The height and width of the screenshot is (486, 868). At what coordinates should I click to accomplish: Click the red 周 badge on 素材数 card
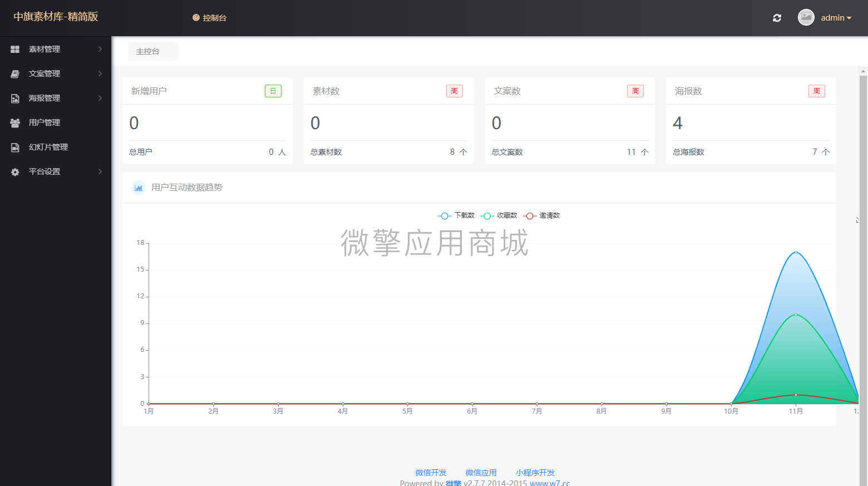(455, 91)
